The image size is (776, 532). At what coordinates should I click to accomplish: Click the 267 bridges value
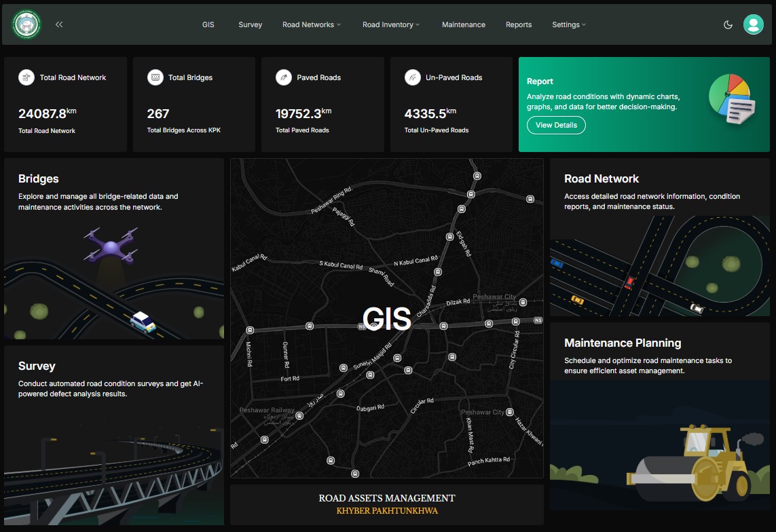pos(158,114)
